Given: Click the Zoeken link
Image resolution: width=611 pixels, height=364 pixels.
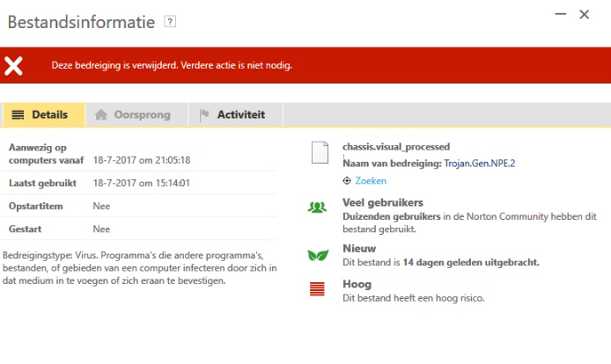Looking at the screenshot, I should pos(371,180).
